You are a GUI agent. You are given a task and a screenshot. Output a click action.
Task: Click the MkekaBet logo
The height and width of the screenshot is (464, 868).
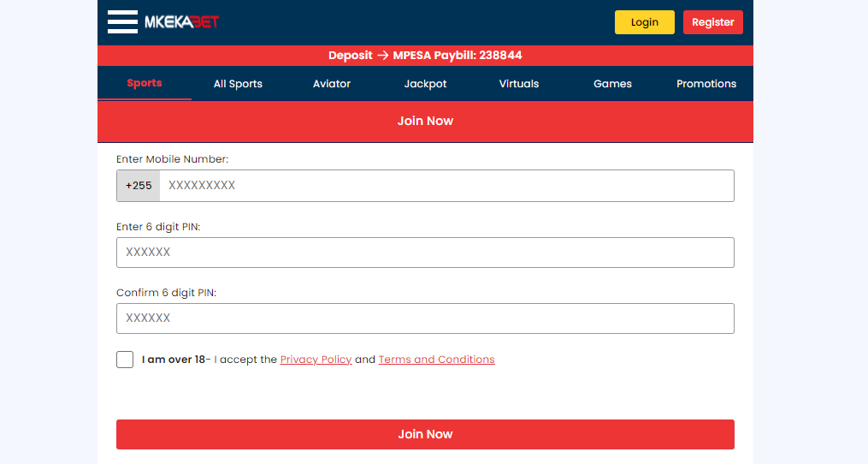click(x=181, y=22)
